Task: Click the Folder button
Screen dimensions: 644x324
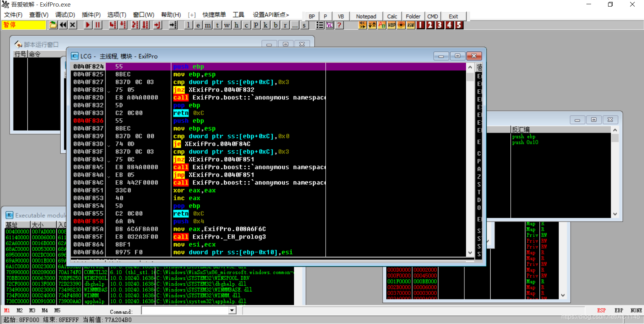Action: (x=413, y=16)
